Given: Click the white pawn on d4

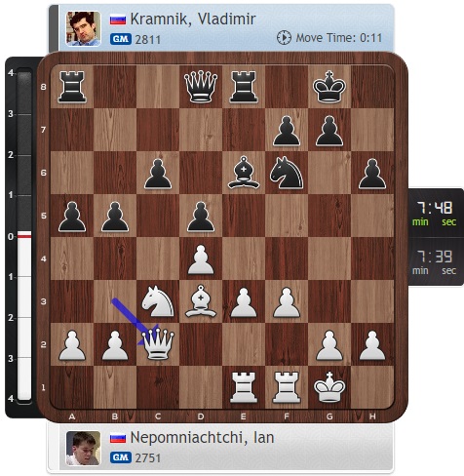Looking at the screenshot, I should pos(201,258).
